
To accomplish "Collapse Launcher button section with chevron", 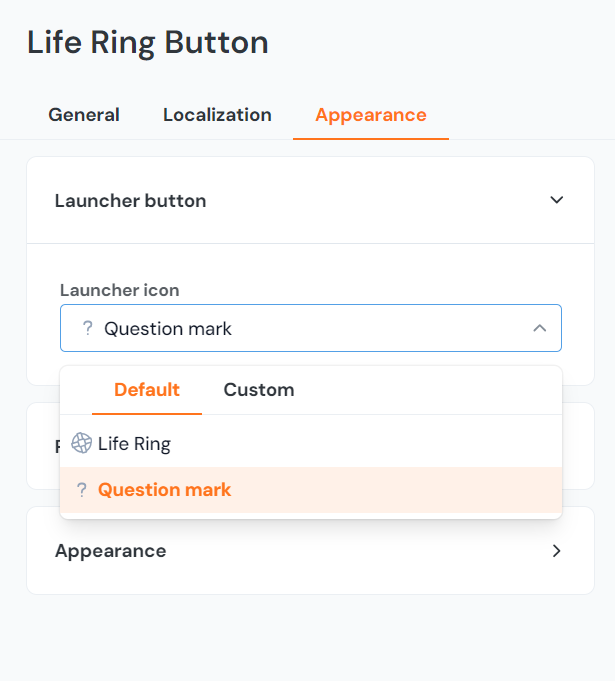I will pyautogui.click(x=557, y=200).
